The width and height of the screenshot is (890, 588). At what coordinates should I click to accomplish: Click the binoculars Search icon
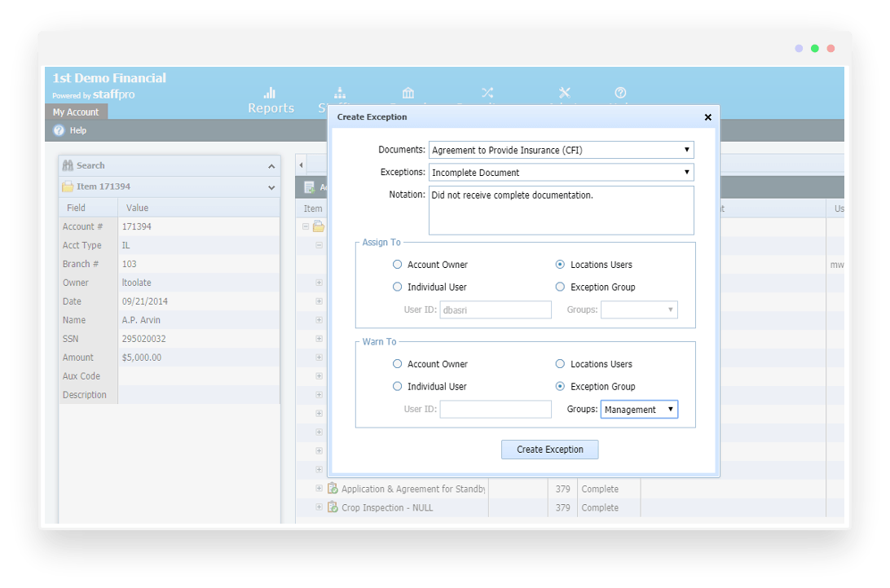[68, 165]
